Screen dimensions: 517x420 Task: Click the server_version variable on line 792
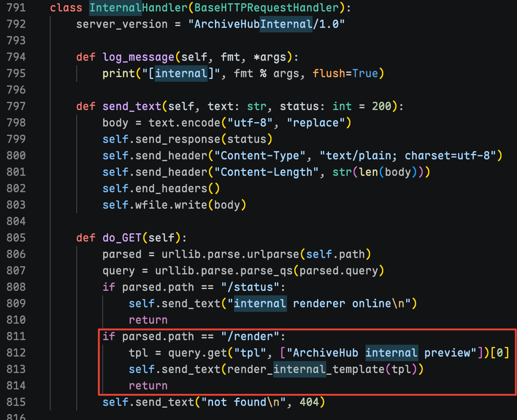(x=122, y=24)
